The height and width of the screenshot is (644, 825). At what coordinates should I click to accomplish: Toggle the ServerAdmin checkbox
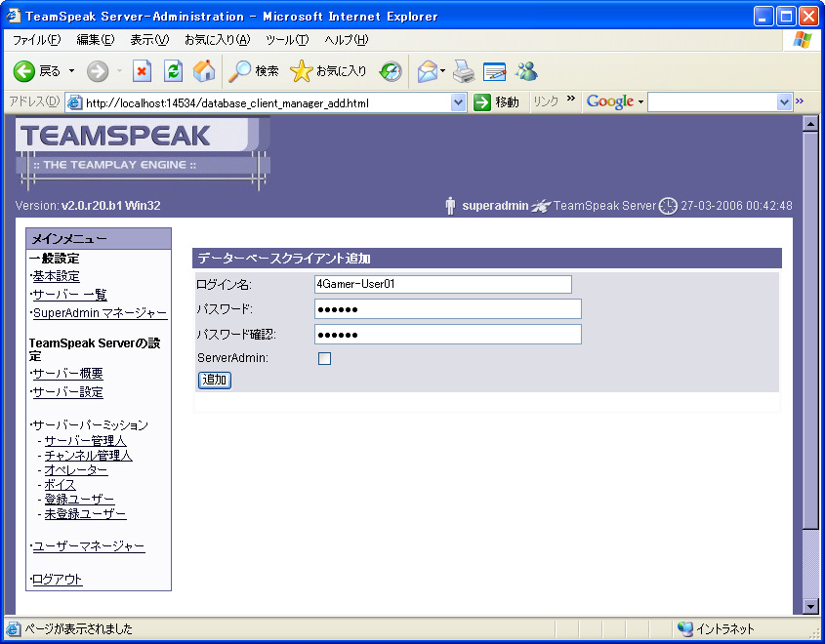coord(325,358)
